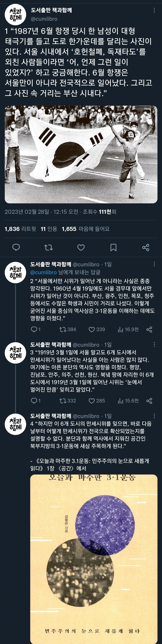The width and height of the screenshot is (162, 644).
Task: Open more options on reply tweet 2
Action: (x=154, y=264)
